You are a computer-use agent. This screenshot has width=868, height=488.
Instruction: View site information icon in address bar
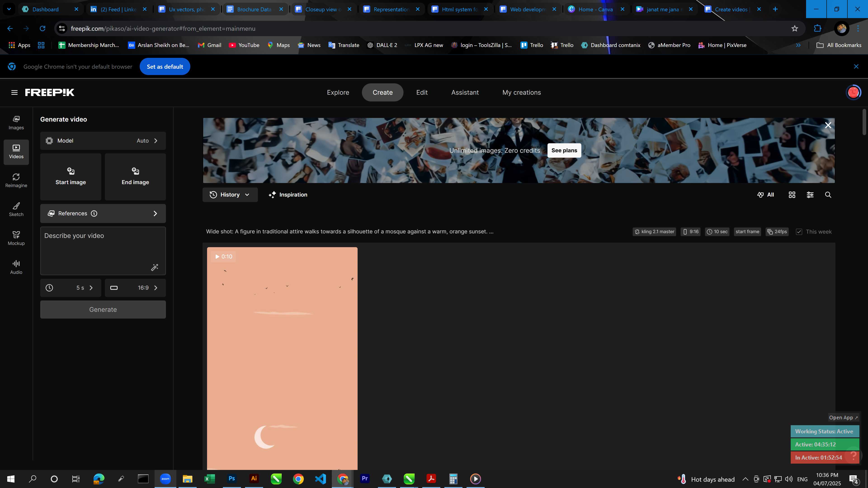click(62, 29)
